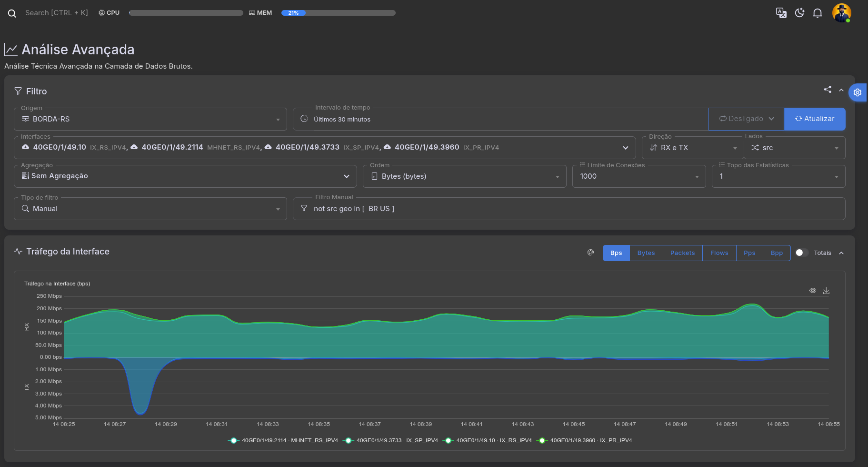Click the Desligado auto-refresh button
868x467 pixels.
(x=746, y=119)
